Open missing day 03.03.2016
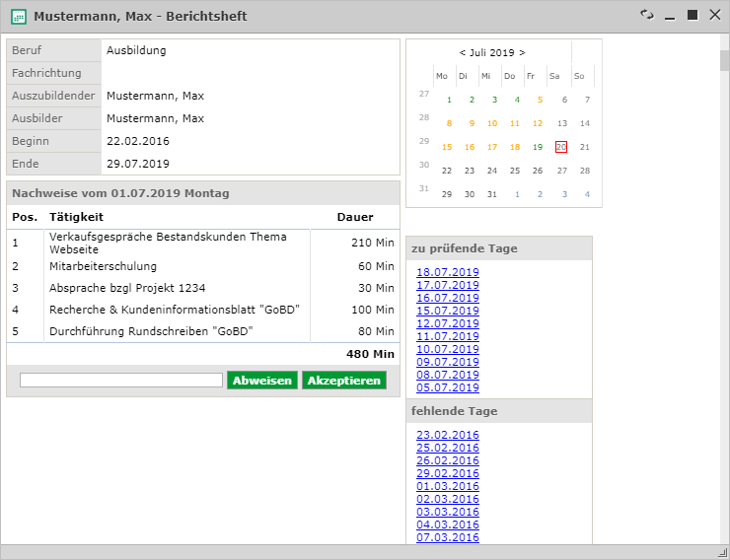This screenshot has height=560, width=730. point(448,512)
